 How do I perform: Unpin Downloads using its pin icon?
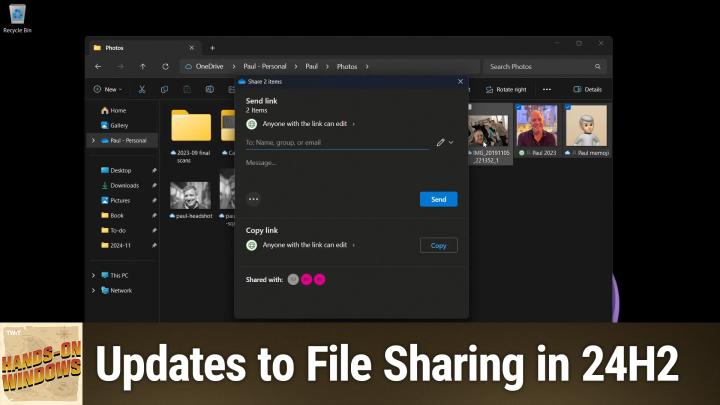(x=154, y=186)
